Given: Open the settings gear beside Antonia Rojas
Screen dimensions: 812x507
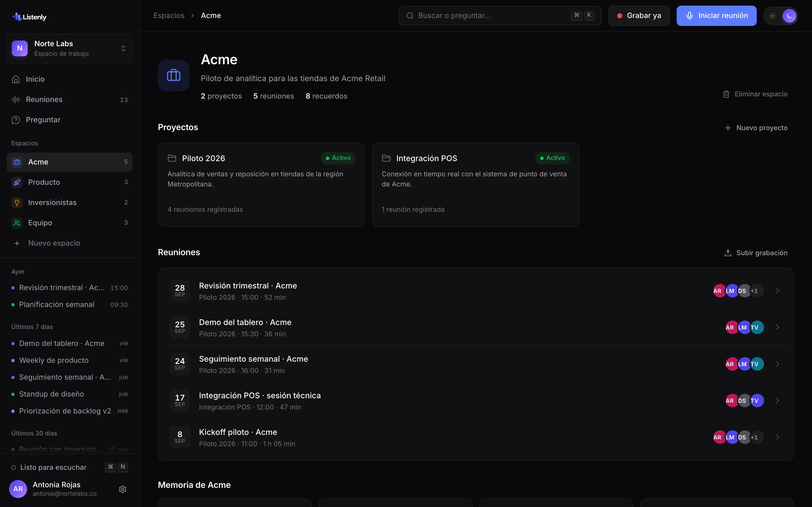Looking at the screenshot, I should click(x=122, y=489).
